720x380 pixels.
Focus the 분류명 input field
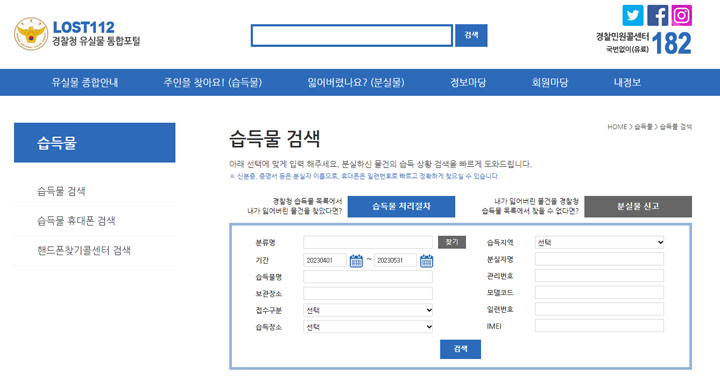click(x=368, y=242)
